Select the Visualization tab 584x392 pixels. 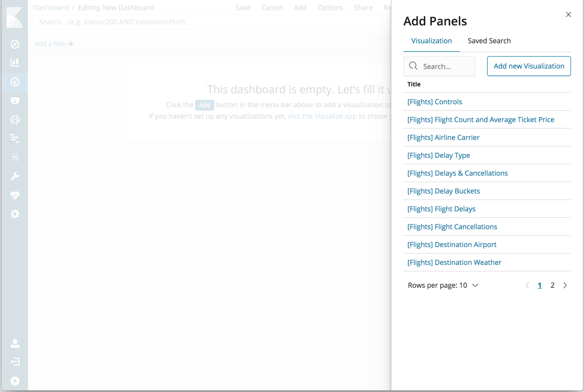(431, 41)
